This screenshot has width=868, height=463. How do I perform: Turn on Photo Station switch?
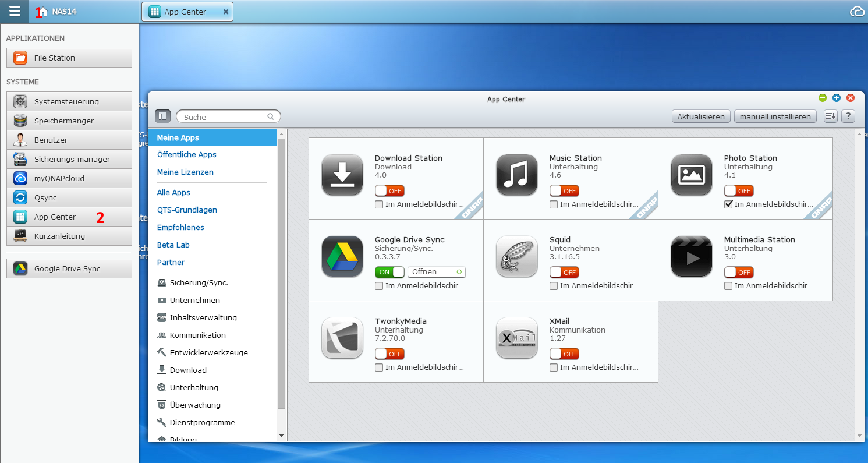pyautogui.click(x=739, y=190)
